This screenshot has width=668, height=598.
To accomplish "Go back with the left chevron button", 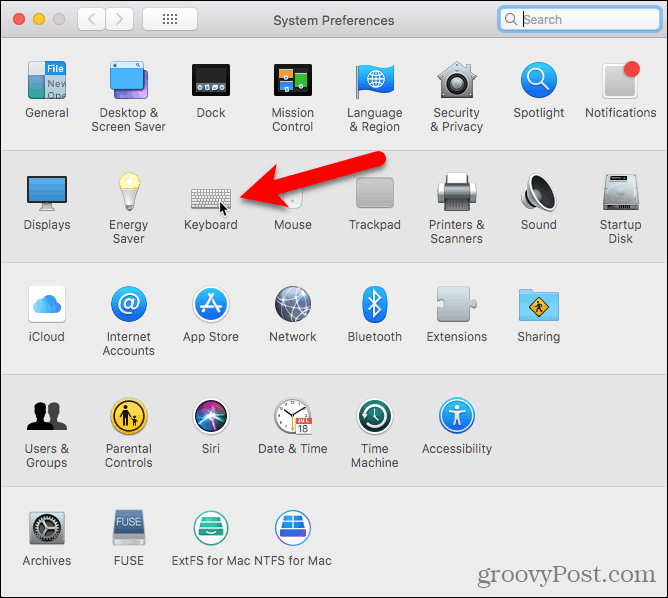I will point(91,19).
